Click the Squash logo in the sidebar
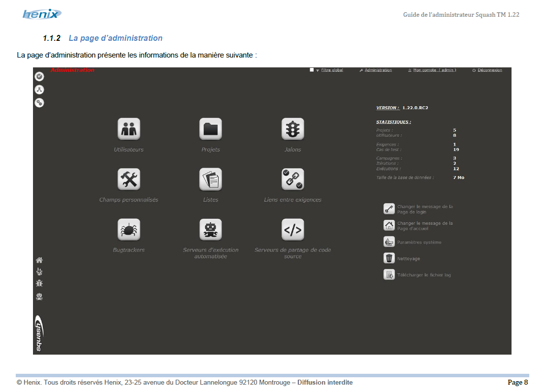The image size is (545, 392). point(39,333)
